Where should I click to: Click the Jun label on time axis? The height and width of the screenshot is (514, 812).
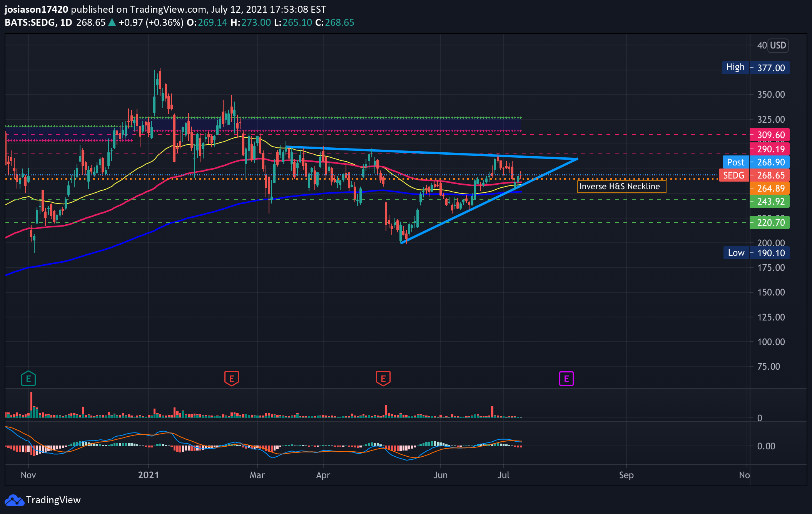(440, 475)
